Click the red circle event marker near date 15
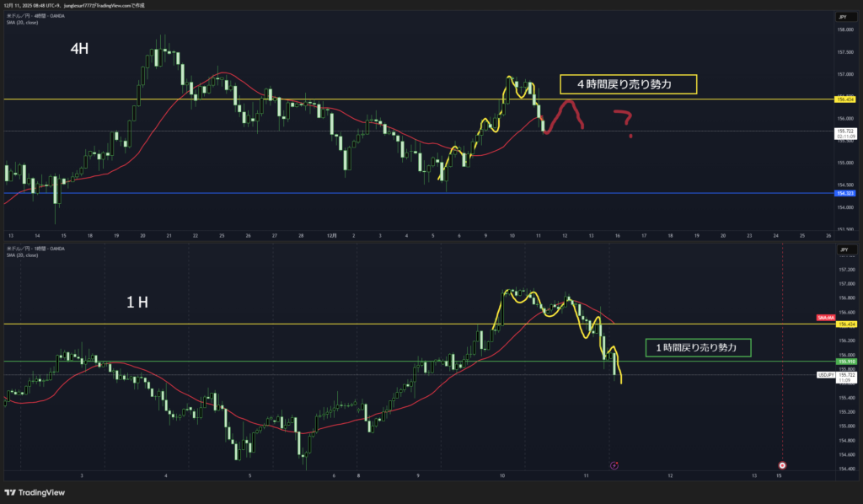Image resolution: width=863 pixels, height=504 pixels. click(x=782, y=464)
